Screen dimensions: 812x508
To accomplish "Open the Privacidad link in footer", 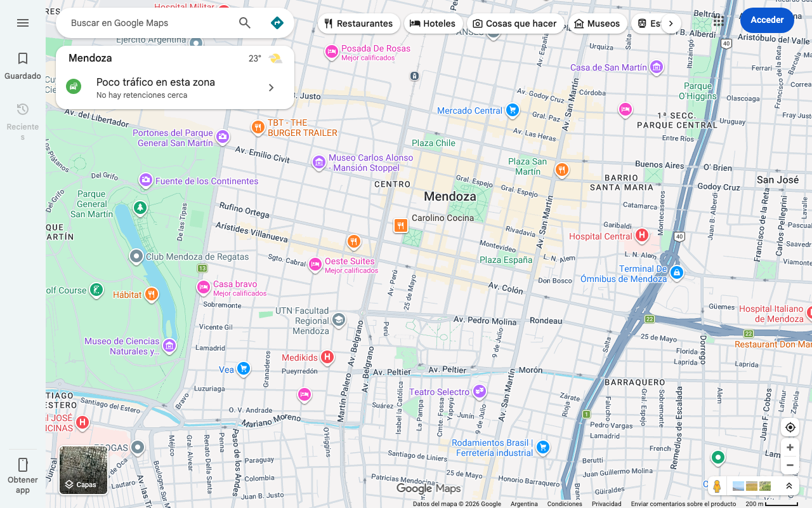I will [606, 504].
